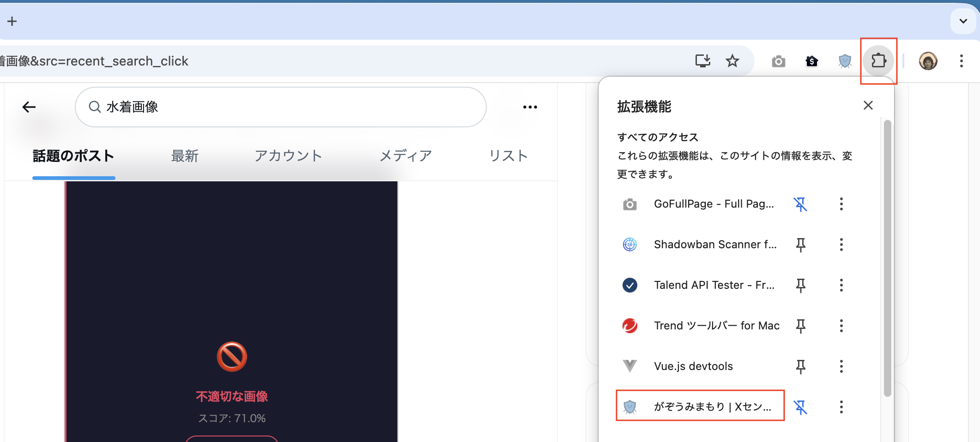Click the 不適切な画像 warning label

[232, 396]
